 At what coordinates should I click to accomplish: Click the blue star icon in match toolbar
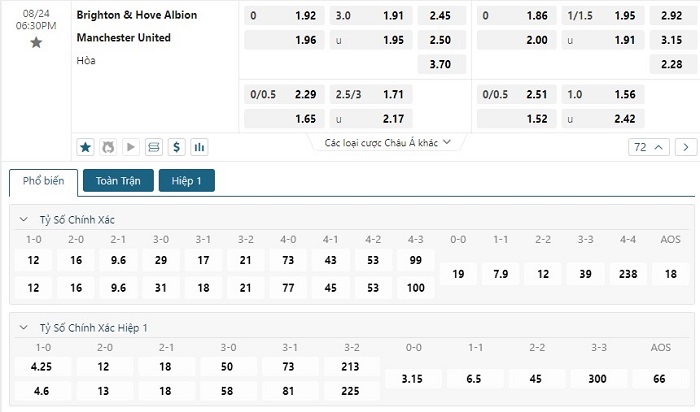pos(85,147)
